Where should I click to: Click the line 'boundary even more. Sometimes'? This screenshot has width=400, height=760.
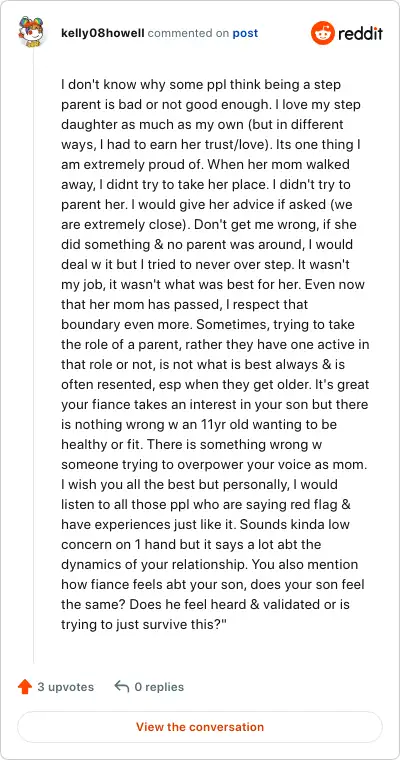211,325
